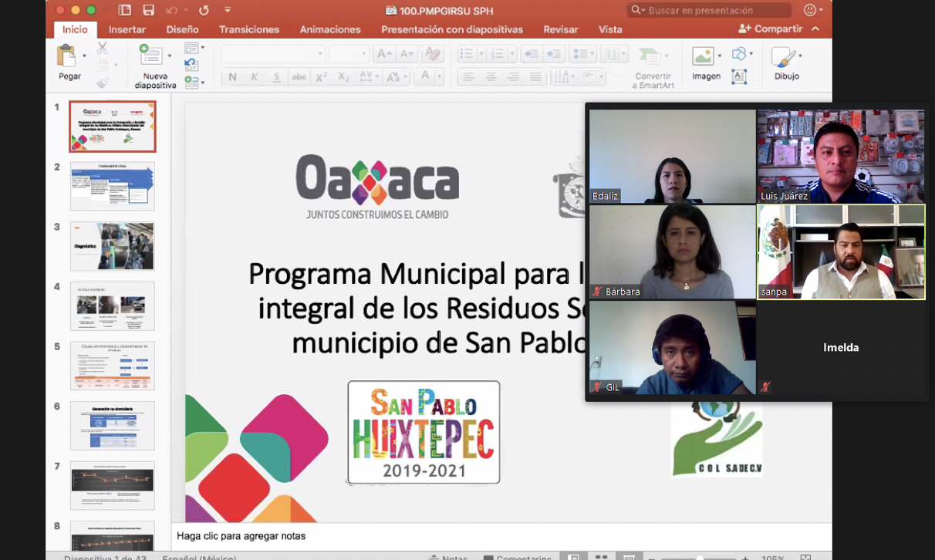Open the Pegar options dropdown arrow

pos(84,56)
